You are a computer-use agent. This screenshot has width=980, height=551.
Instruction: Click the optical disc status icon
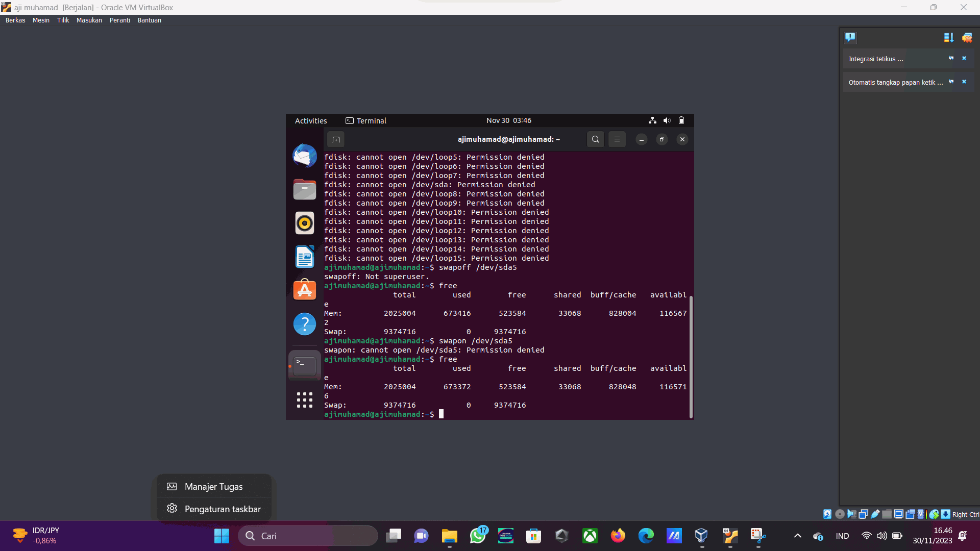[840, 514]
